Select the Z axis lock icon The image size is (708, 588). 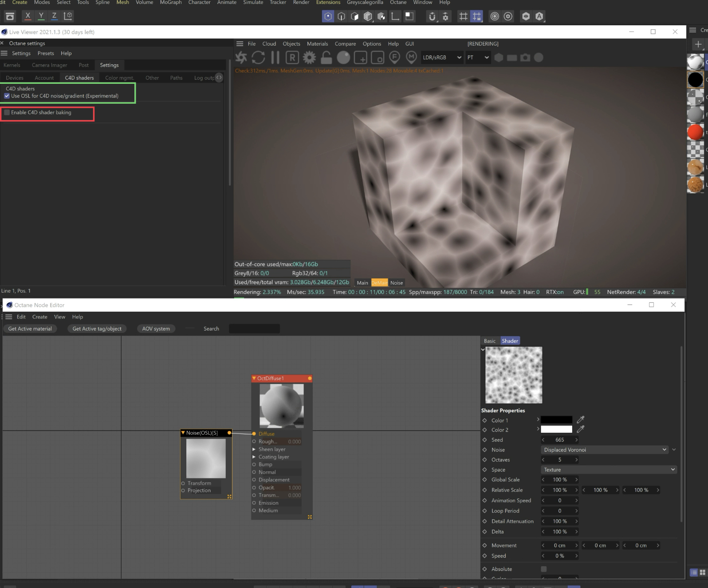pyautogui.click(x=55, y=16)
